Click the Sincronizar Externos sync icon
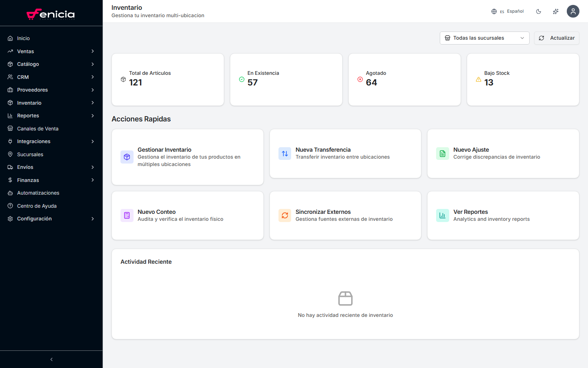 pyautogui.click(x=285, y=215)
